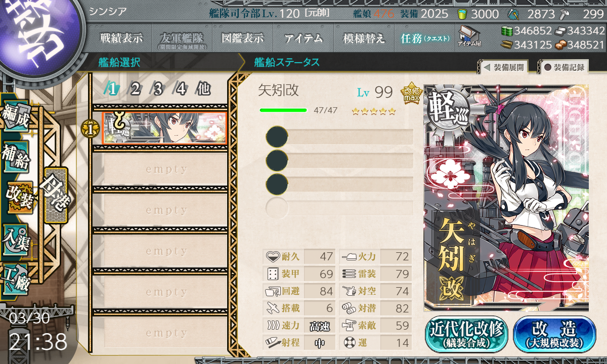Click the 近代化改修 modernization button
The image size is (607, 364).
tap(466, 334)
